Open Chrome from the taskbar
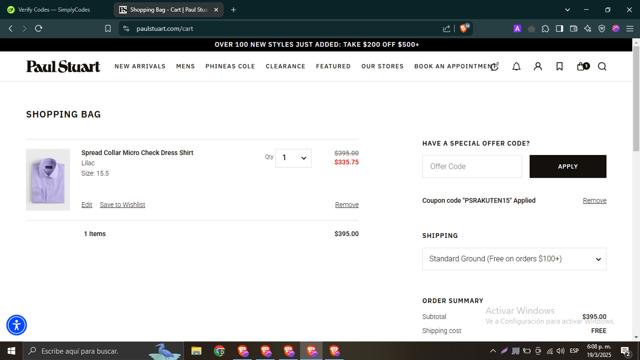 tap(220, 351)
